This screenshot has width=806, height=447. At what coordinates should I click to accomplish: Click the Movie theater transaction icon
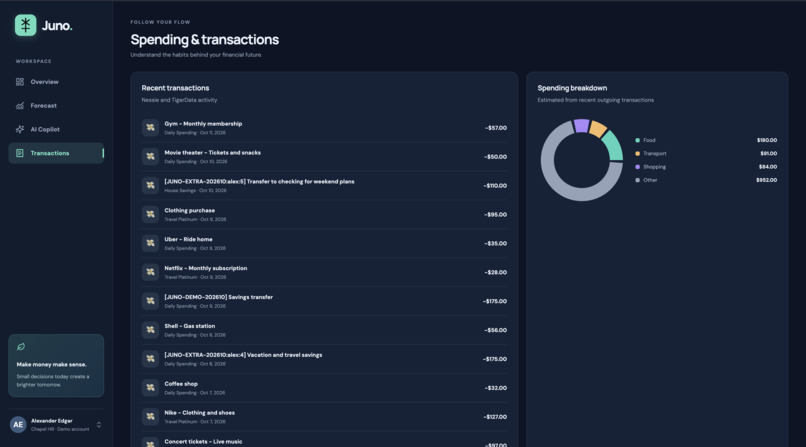pos(150,156)
